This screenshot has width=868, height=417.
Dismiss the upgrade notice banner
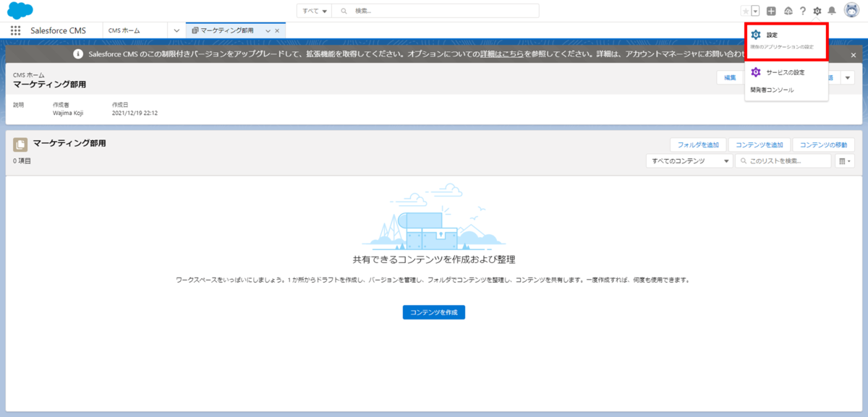pos(854,54)
